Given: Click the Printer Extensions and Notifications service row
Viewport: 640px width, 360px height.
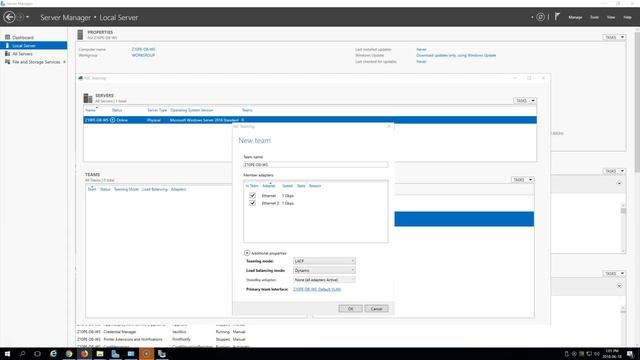Looking at the screenshot, I should point(162,339).
